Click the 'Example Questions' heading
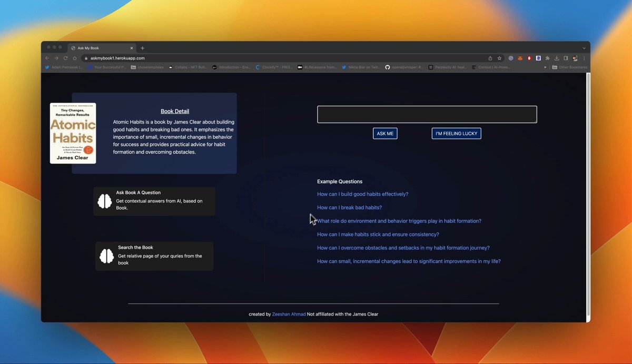632x364 pixels. tap(340, 181)
